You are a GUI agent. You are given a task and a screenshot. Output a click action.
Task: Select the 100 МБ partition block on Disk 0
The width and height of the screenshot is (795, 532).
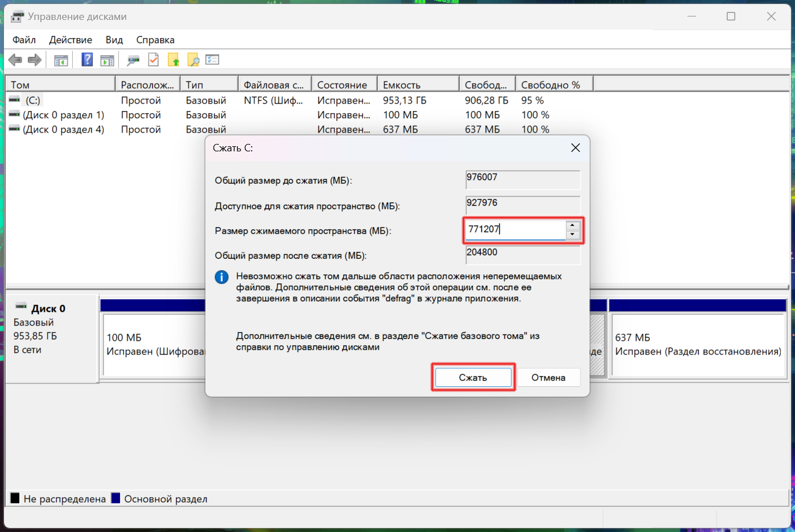pyautogui.click(x=153, y=344)
